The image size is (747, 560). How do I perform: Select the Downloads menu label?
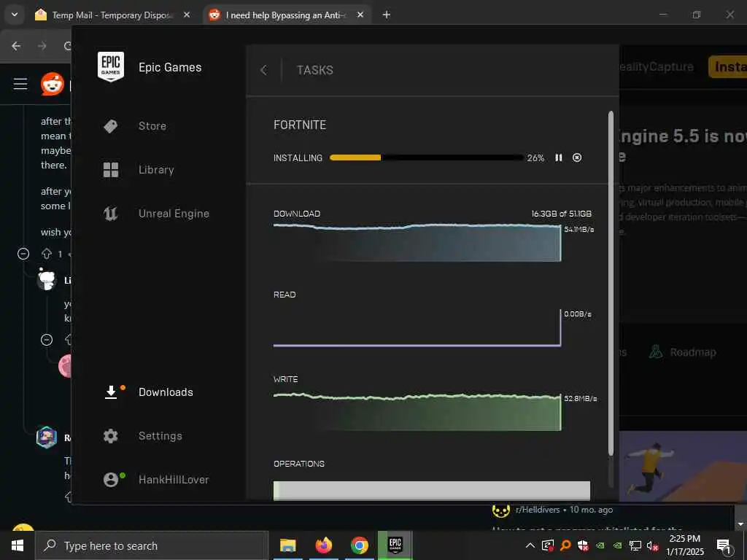pos(166,392)
